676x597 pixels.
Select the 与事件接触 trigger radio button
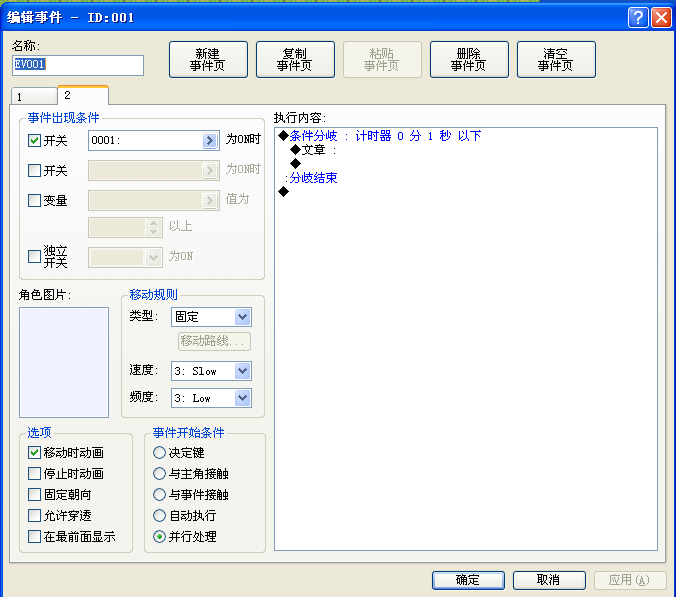pos(160,494)
